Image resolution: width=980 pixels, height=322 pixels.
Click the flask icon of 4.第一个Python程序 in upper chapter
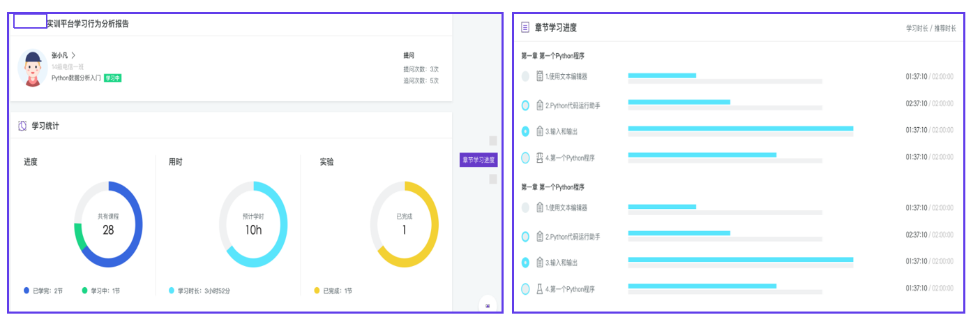pos(539,158)
